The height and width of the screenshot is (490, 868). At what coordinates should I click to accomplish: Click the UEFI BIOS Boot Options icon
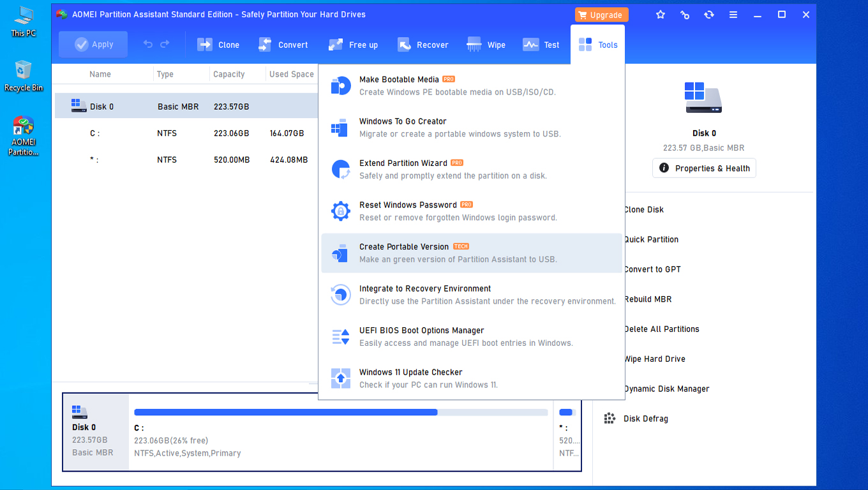click(341, 336)
